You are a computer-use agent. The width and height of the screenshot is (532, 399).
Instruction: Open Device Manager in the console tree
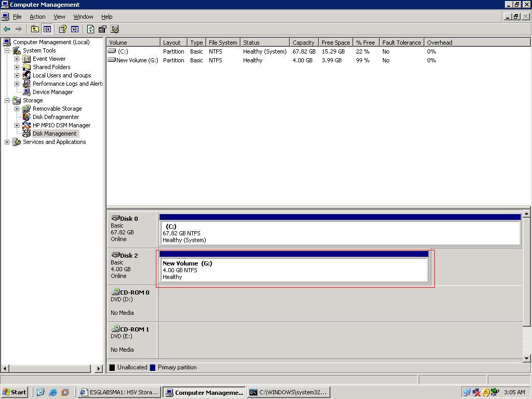click(52, 92)
